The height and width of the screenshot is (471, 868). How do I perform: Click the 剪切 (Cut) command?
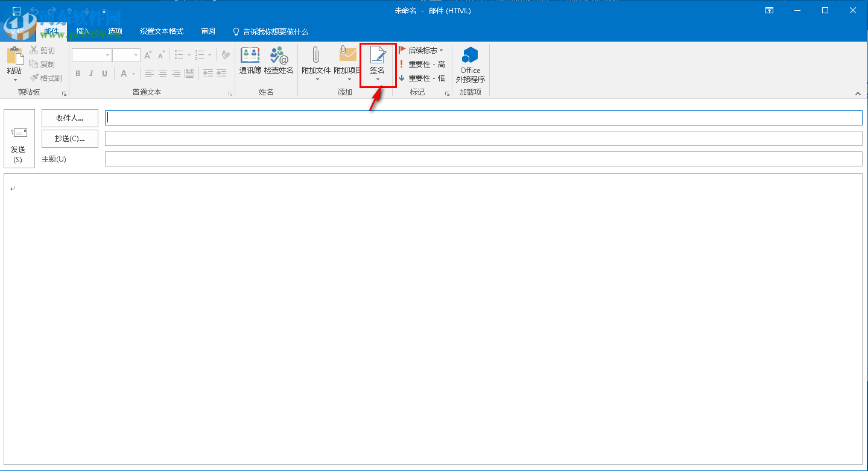pyautogui.click(x=42, y=50)
